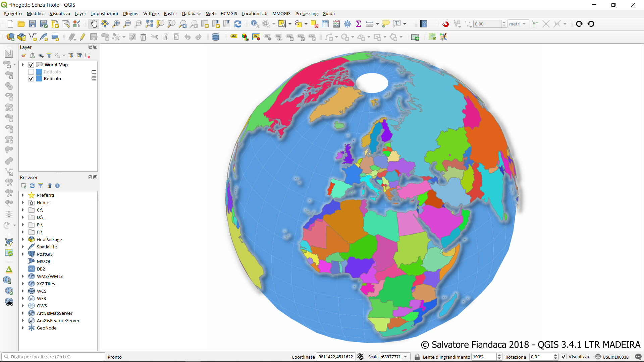Expand the World Map group
This screenshot has height=362, width=644.
23,65
